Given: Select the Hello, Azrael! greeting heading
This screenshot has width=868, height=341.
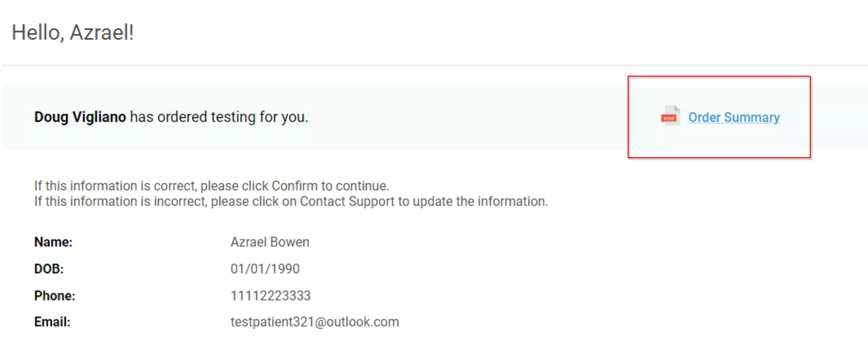Looking at the screenshot, I should (73, 33).
